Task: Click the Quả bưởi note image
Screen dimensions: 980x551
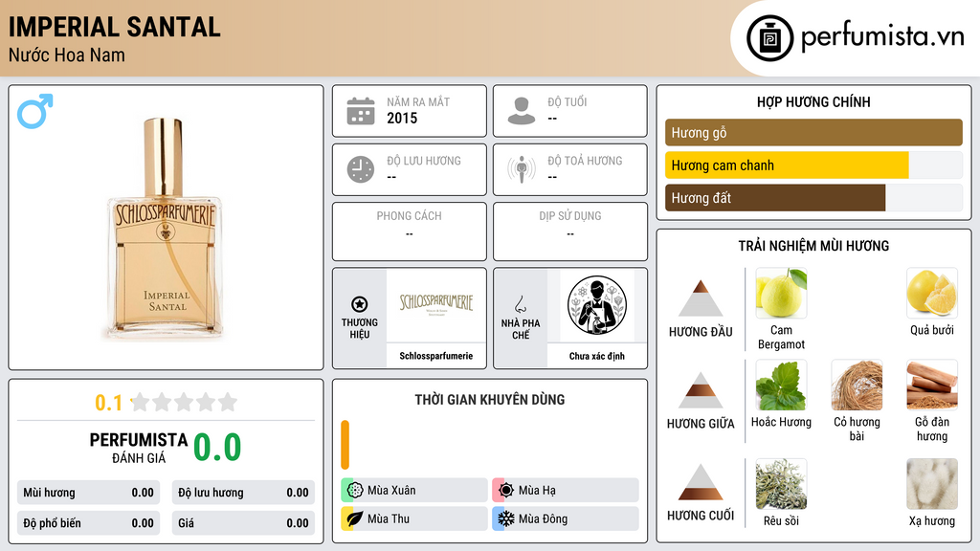Action: pyautogui.click(x=932, y=293)
